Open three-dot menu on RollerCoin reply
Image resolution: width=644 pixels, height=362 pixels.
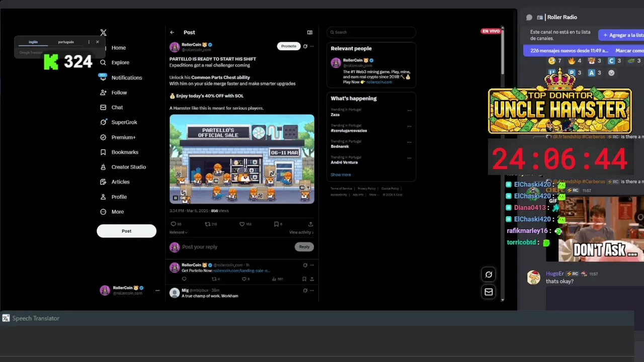[x=312, y=265]
